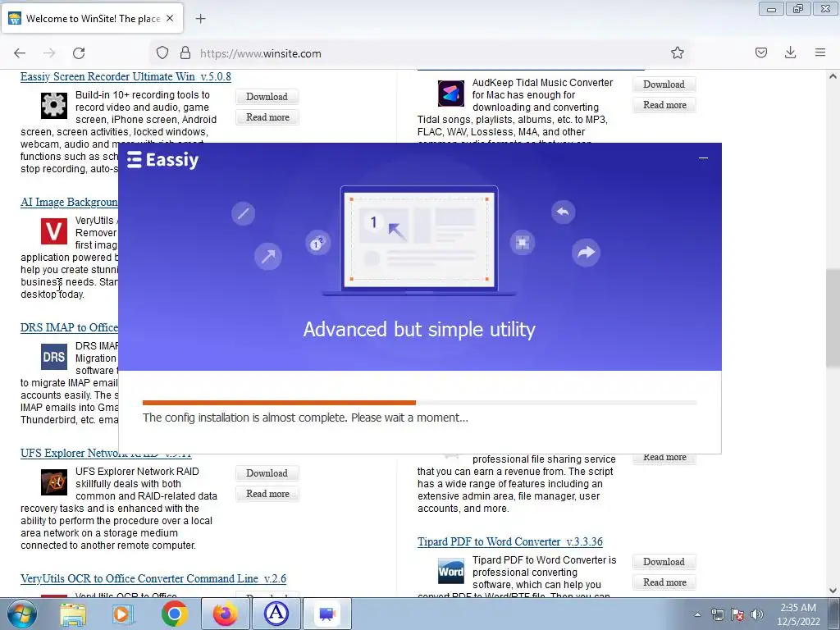Open Windows Explorer from the taskbar
This screenshot has width=840, height=630.
tap(73, 614)
